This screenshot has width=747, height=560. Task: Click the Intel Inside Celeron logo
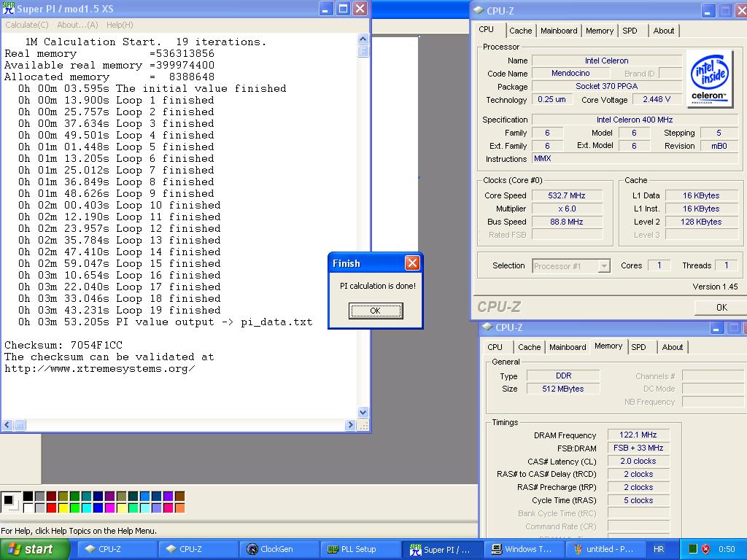tap(709, 79)
